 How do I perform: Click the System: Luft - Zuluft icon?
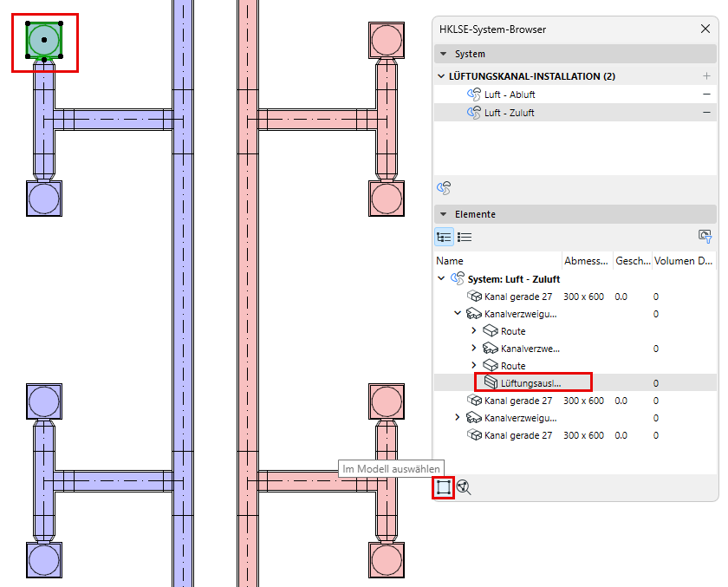click(458, 278)
